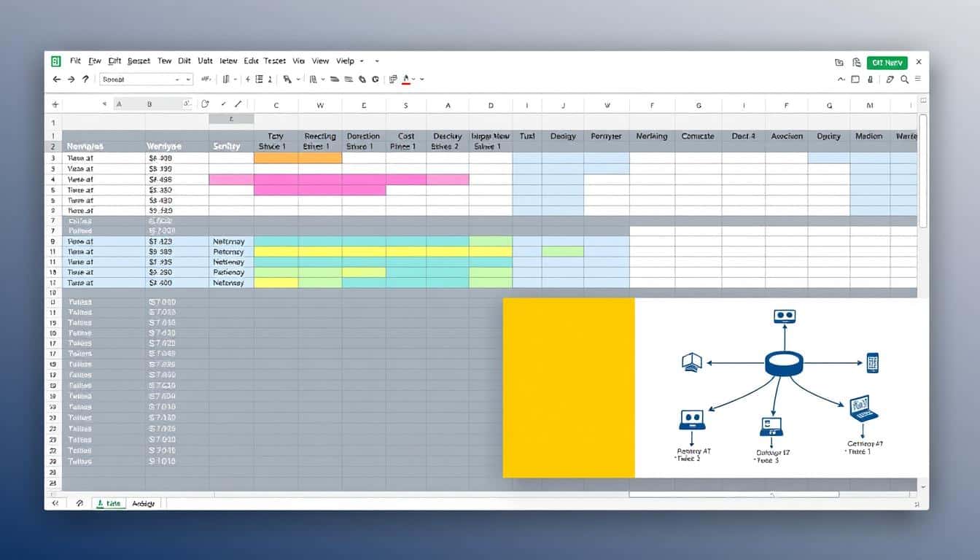Click the horizontal scrollbar at the bottom
Viewport: 980px width, 560px height.
point(734,494)
